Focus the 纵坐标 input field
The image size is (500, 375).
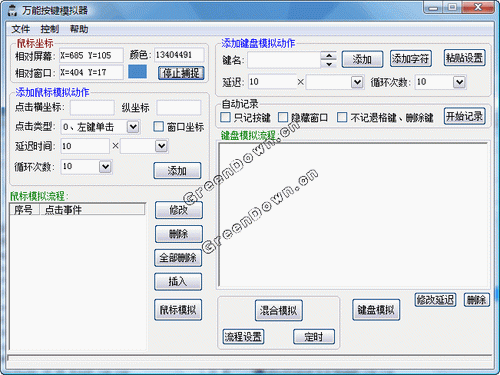click(179, 107)
